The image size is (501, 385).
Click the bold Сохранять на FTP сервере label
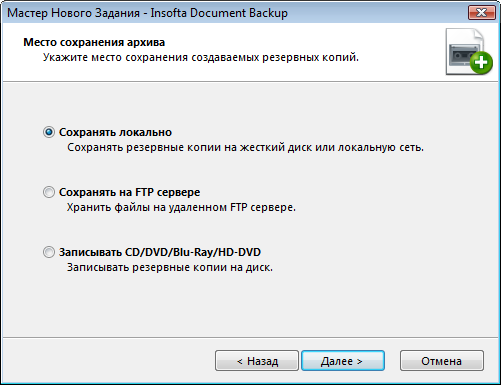coord(130,192)
